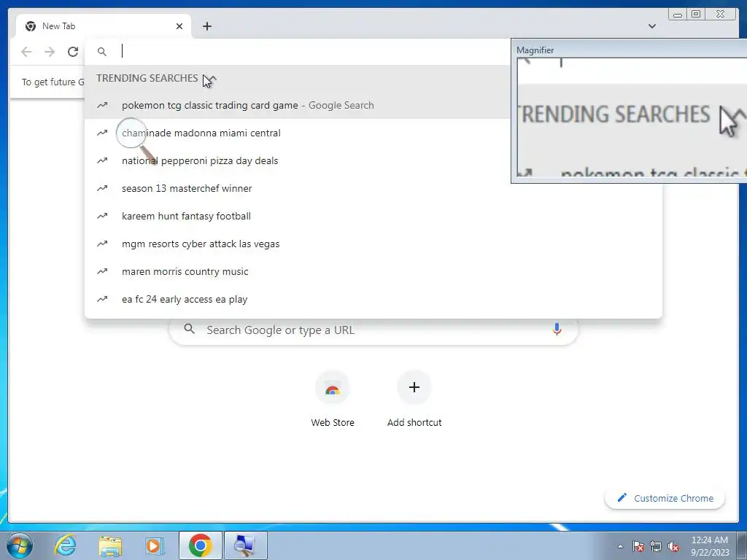Switch to Chrome in the taskbar
747x560 pixels.
[200, 545]
